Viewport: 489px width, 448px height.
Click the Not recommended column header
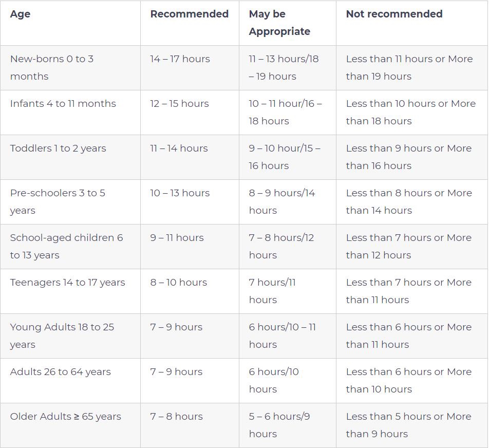click(394, 14)
